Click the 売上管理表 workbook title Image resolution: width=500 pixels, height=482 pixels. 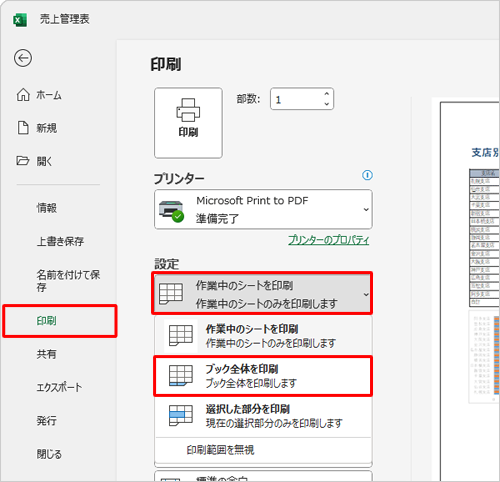65,19
